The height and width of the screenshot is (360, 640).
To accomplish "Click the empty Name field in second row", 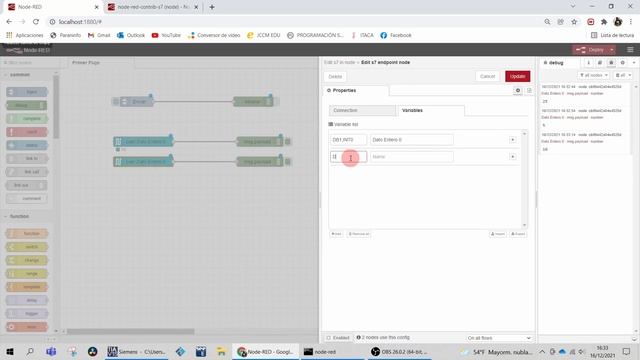I will [411, 157].
